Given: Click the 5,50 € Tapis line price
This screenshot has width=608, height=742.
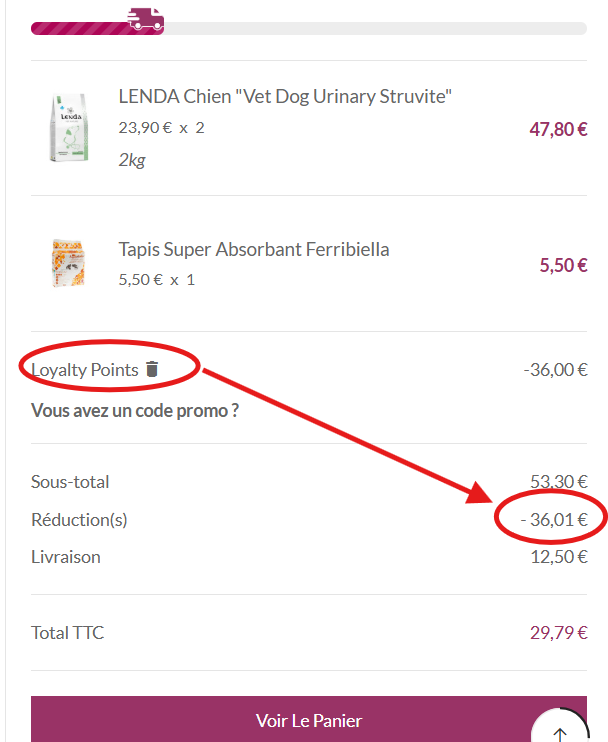Looking at the screenshot, I should (564, 265).
